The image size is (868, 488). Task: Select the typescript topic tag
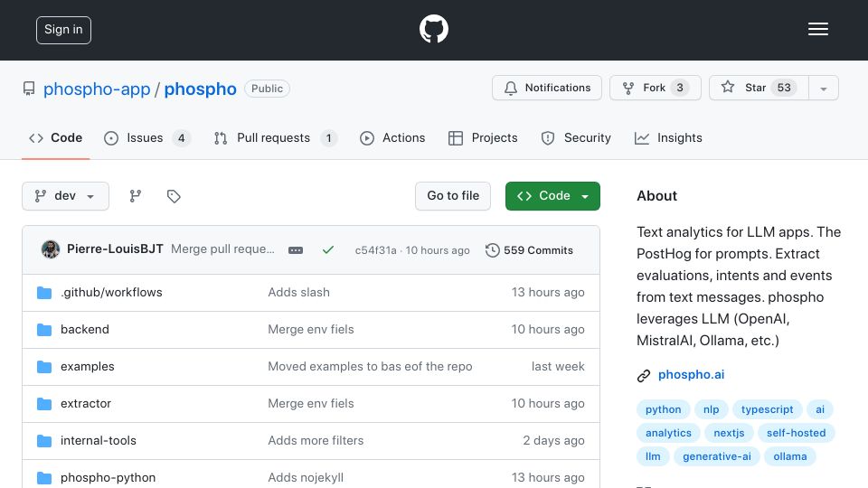coord(767,409)
